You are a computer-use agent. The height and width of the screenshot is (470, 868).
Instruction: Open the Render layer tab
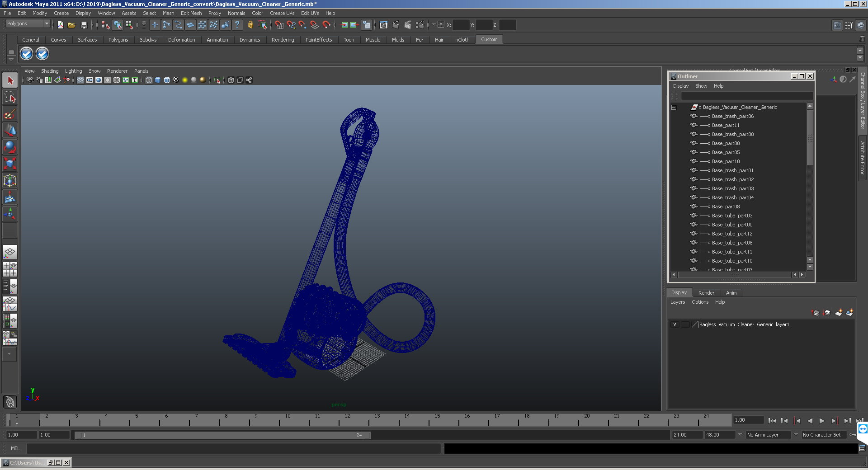click(x=706, y=293)
